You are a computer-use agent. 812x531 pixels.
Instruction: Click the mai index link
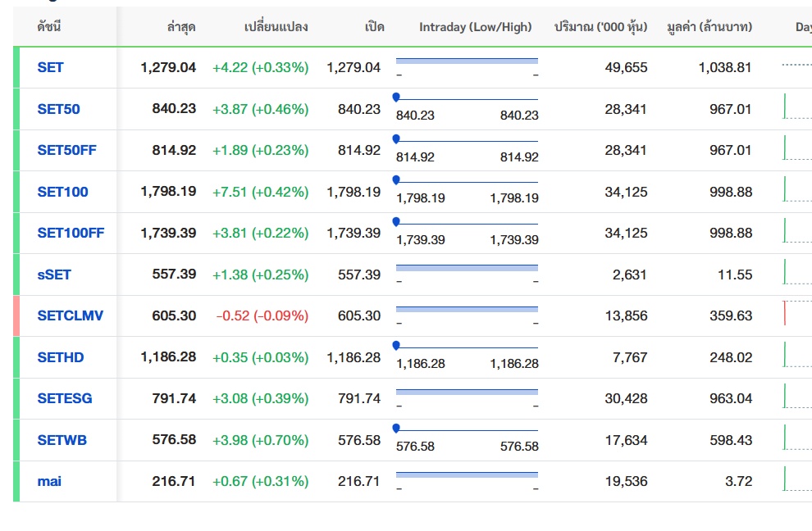click(49, 481)
